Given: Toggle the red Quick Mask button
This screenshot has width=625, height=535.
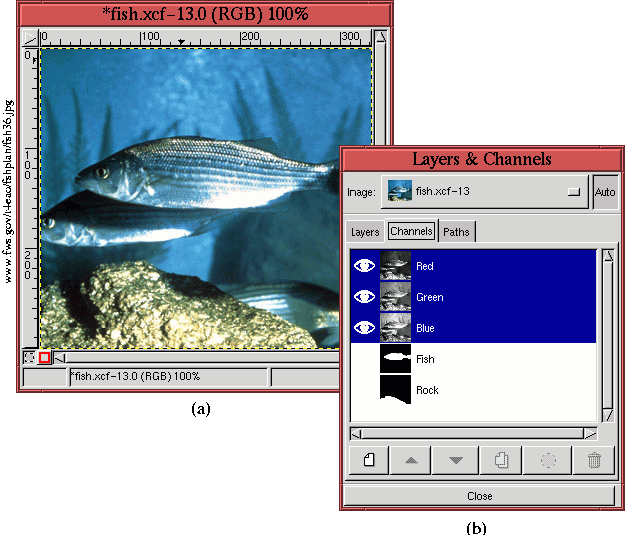Looking at the screenshot, I should 44,357.
